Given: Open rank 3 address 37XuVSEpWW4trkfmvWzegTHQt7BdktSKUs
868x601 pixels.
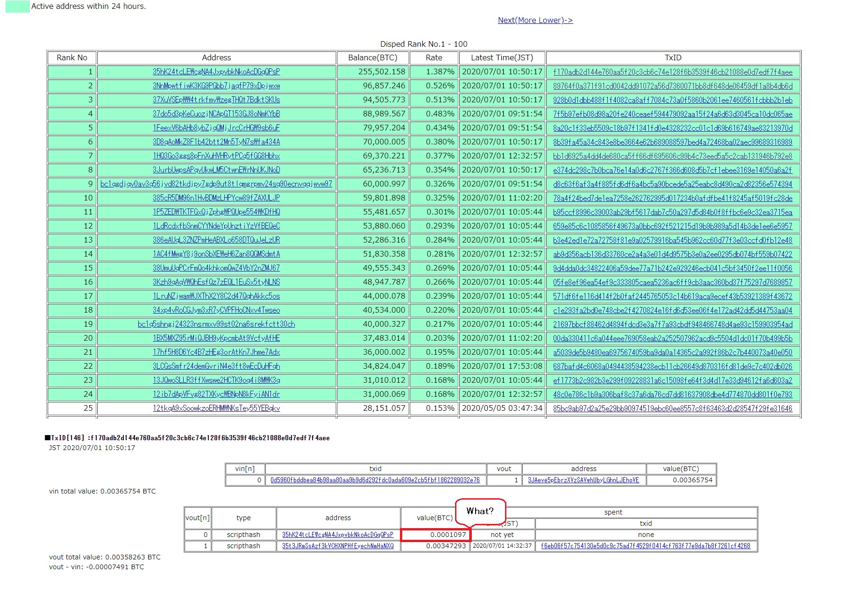Looking at the screenshot, I should (216, 100).
